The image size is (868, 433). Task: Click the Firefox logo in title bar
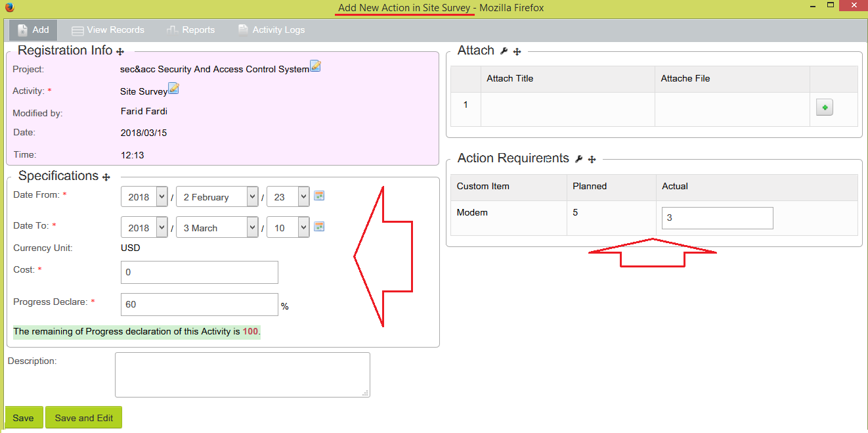(9, 8)
